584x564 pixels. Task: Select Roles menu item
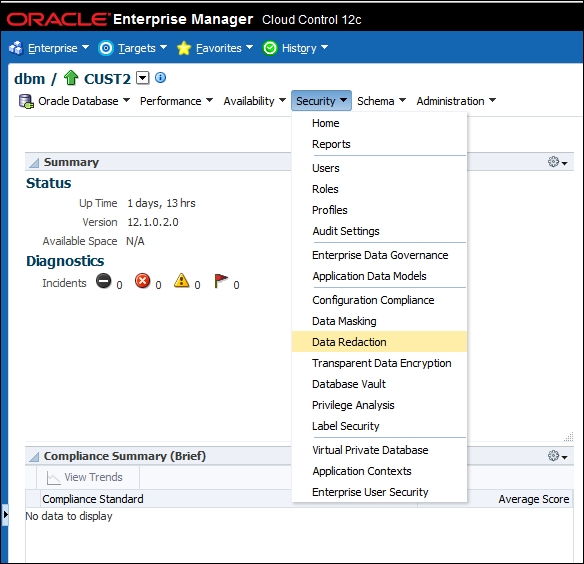coord(380,189)
